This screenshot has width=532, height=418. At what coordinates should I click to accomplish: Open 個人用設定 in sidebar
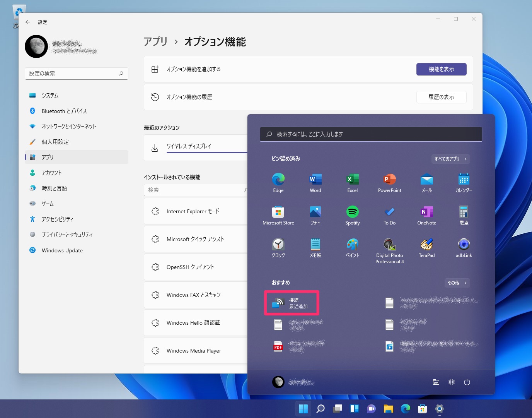pyautogui.click(x=77, y=142)
